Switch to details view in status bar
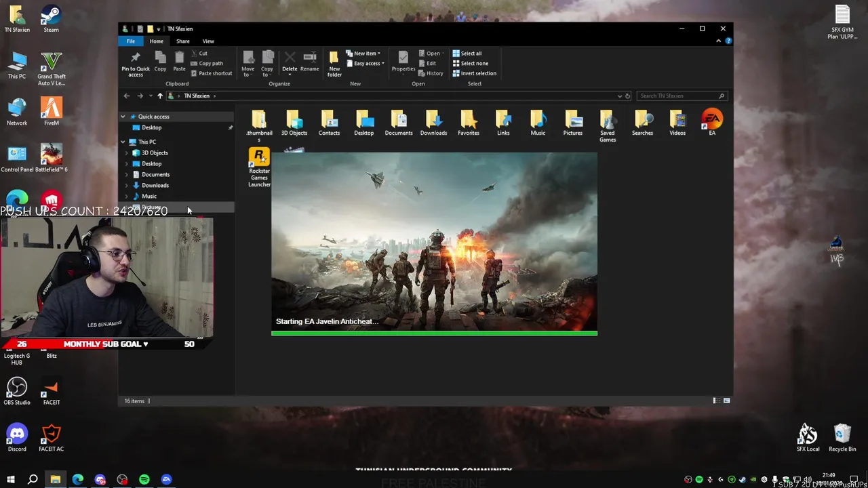868x488 pixels. 715,401
